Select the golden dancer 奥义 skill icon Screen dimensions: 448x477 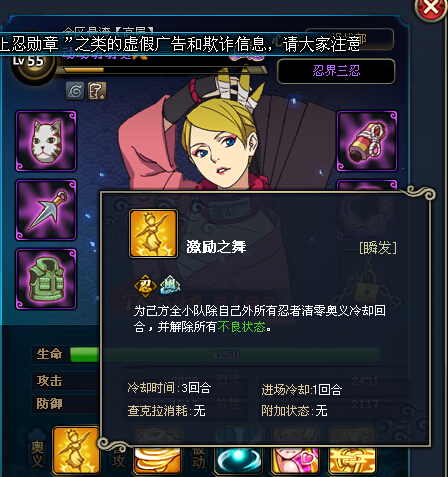pyautogui.click(x=76, y=450)
